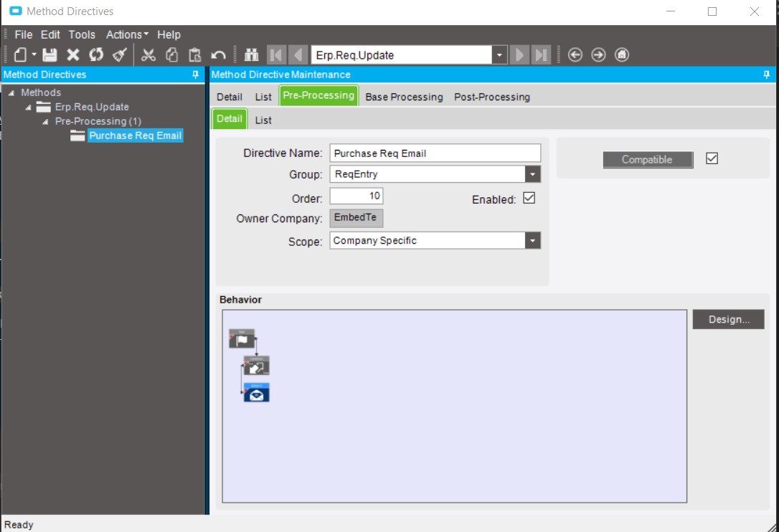The image size is (779, 532).
Task: Uncheck the Enabled checkbox
Action: pos(529,199)
